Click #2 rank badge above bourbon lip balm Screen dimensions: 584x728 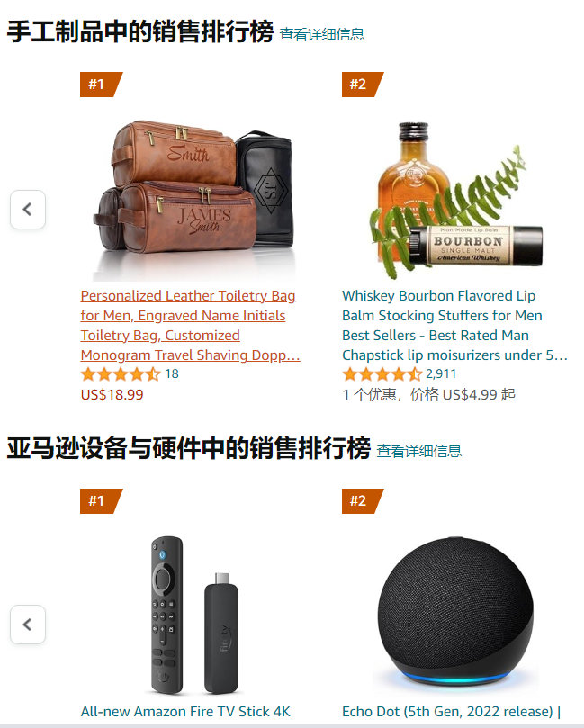pyautogui.click(x=363, y=85)
